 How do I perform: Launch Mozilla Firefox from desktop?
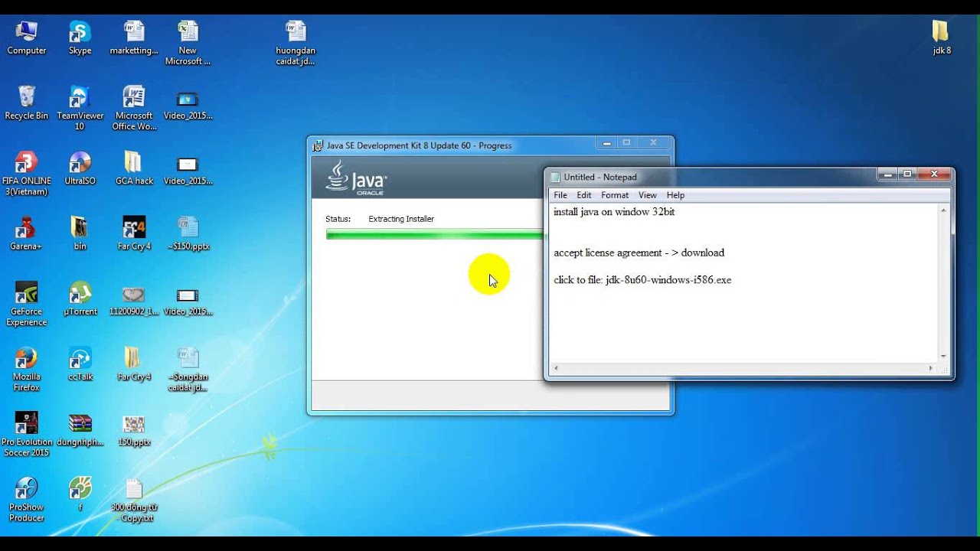pos(27,370)
